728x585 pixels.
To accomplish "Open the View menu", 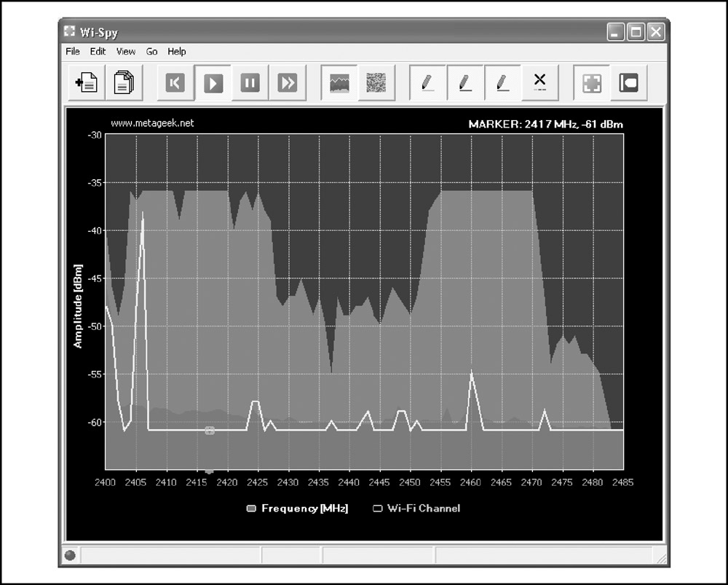I will tap(126, 52).
